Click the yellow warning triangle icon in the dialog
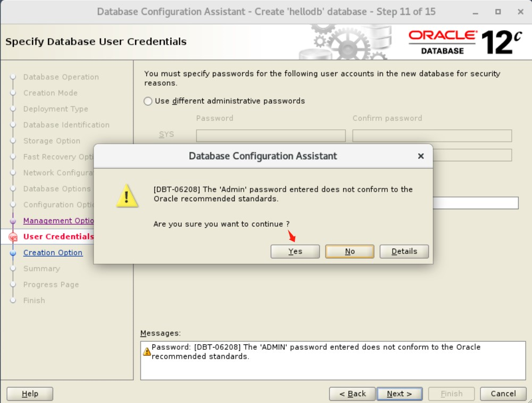Viewport: 532px width, 403px height. (127, 196)
